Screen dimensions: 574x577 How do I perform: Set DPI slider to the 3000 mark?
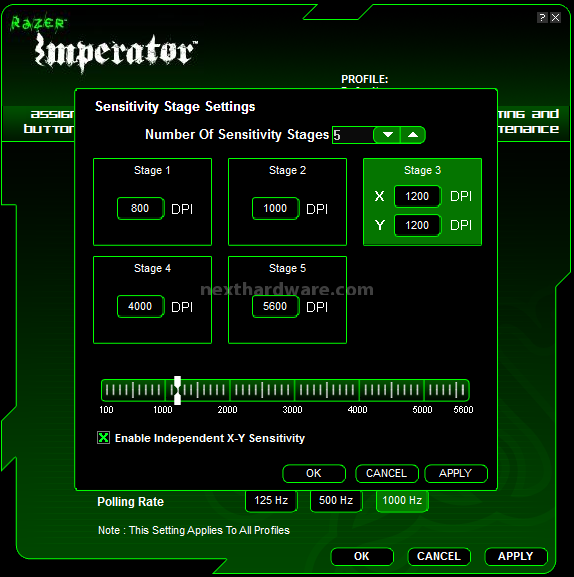294,390
